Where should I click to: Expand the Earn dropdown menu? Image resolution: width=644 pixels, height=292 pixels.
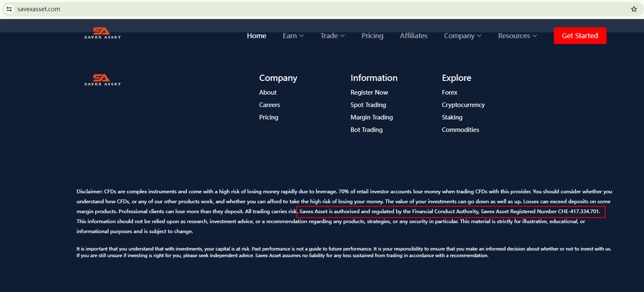(293, 36)
